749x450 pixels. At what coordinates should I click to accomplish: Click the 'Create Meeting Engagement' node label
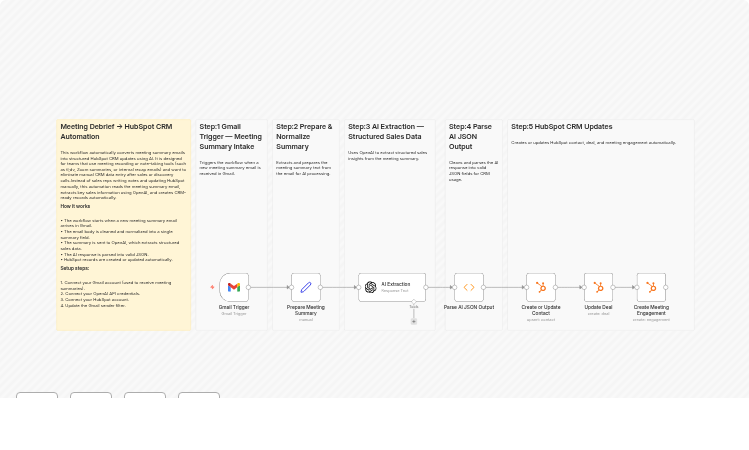click(x=651, y=310)
